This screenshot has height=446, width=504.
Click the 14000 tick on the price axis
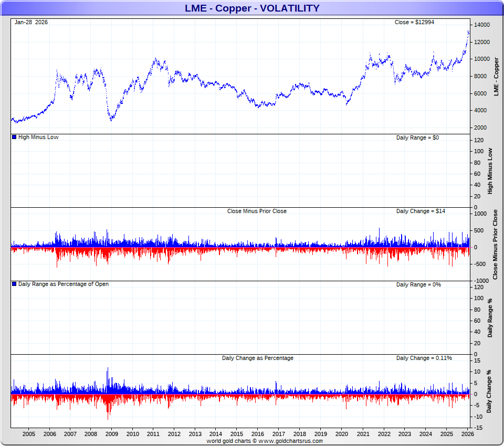tap(481, 25)
